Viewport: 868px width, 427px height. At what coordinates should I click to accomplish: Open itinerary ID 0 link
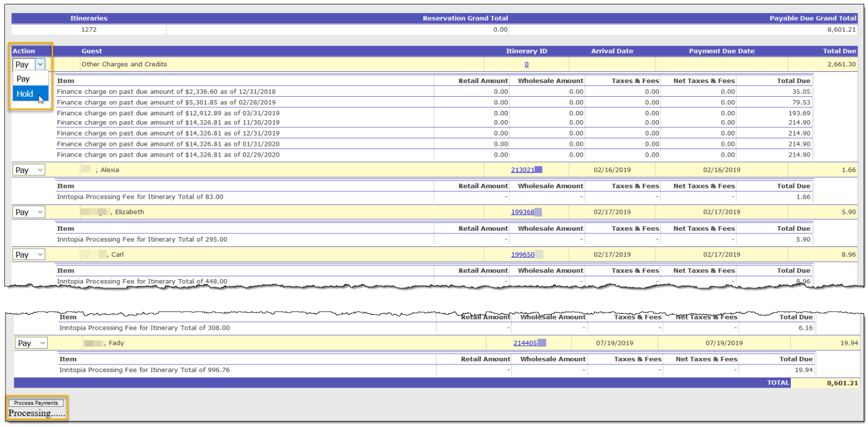526,64
